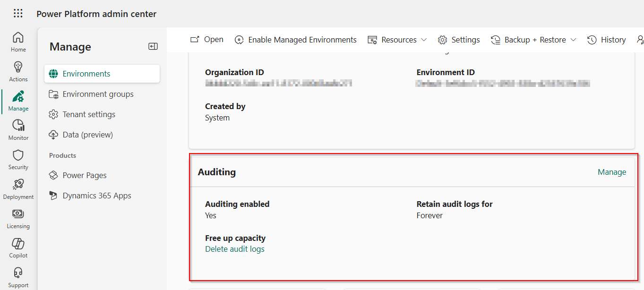The width and height of the screenshot is (644, 290).
Task: Click the Free up capacity label
Action: point(235,238)
